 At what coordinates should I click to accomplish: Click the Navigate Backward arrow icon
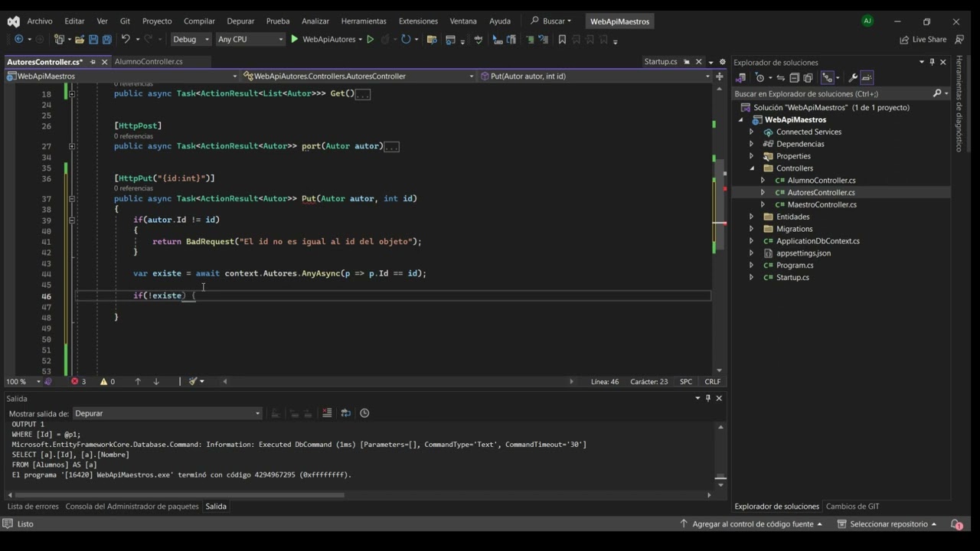(19, 39)
